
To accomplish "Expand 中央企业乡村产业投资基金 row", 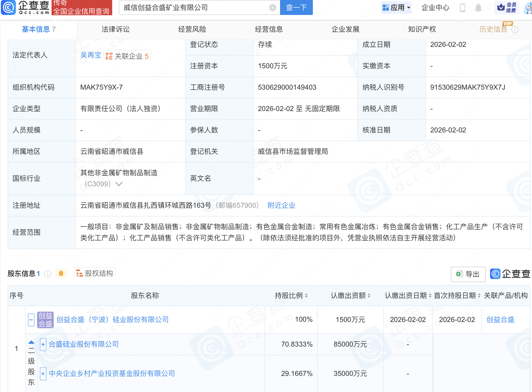I will pos(43,374).
